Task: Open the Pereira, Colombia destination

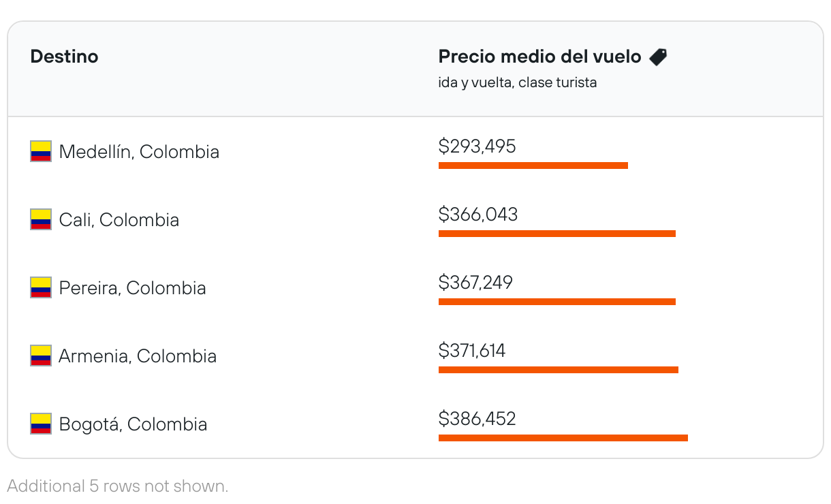Action: point(132,287)
